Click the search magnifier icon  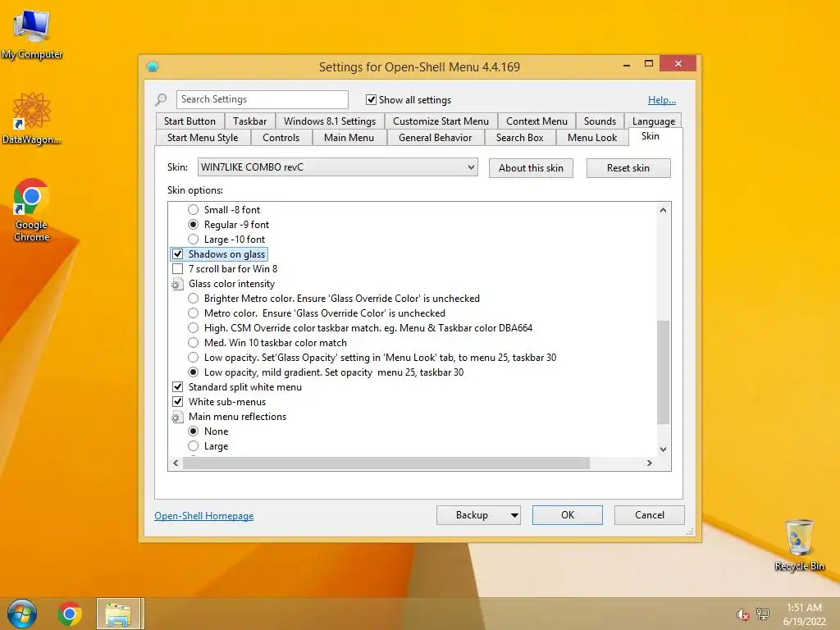tap(161, 99)
